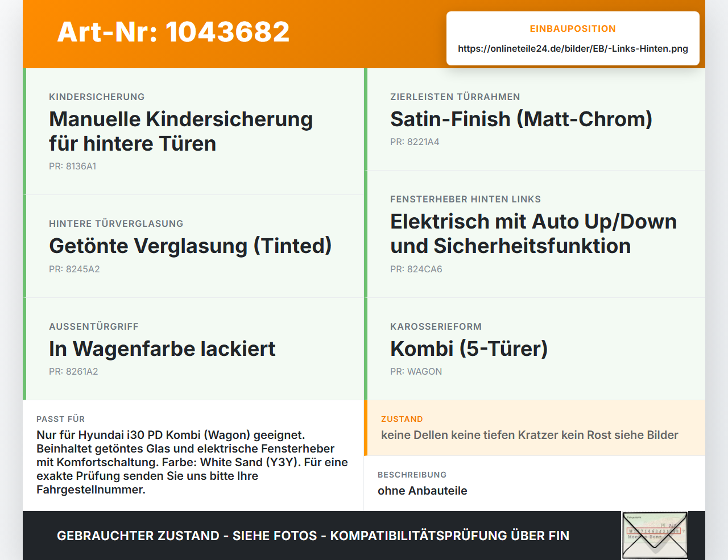Click the PR: 8136A1 code
The height and width of the screenshot is (560, 728).
click(x=73, y=167)
